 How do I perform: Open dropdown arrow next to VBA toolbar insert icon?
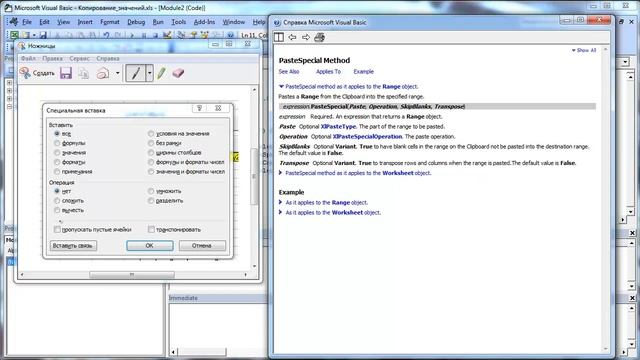tap(34, 35)
